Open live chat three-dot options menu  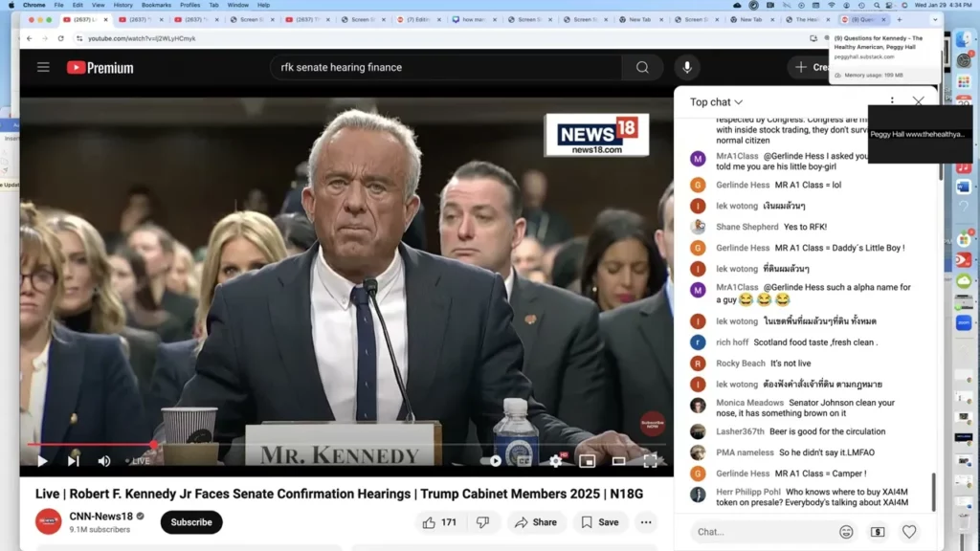tap(892, 101)
